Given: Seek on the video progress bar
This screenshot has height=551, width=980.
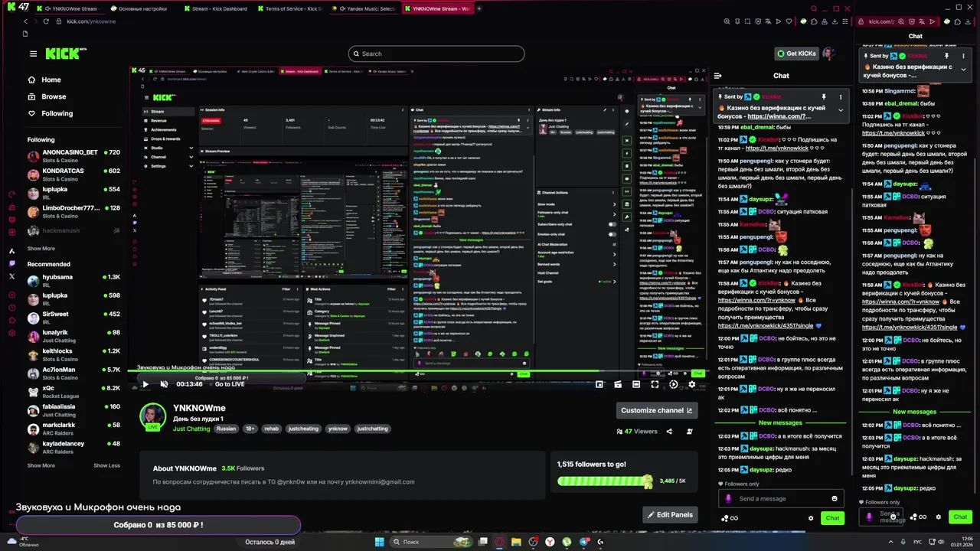Looking at the screenshot, I should [417, 371].
